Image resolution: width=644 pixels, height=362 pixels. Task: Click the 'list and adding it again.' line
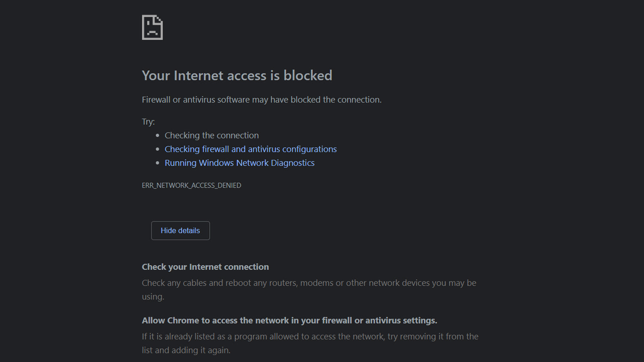pyautogui.click(x=186, y=350)
